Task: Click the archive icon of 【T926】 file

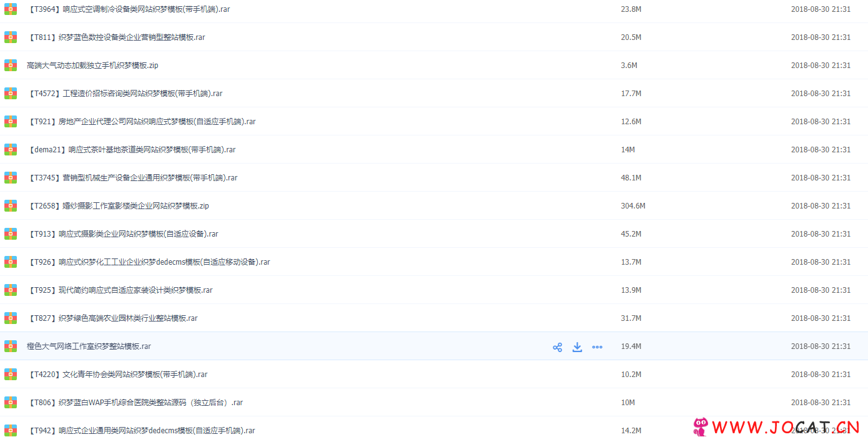Action: point(11,262)
